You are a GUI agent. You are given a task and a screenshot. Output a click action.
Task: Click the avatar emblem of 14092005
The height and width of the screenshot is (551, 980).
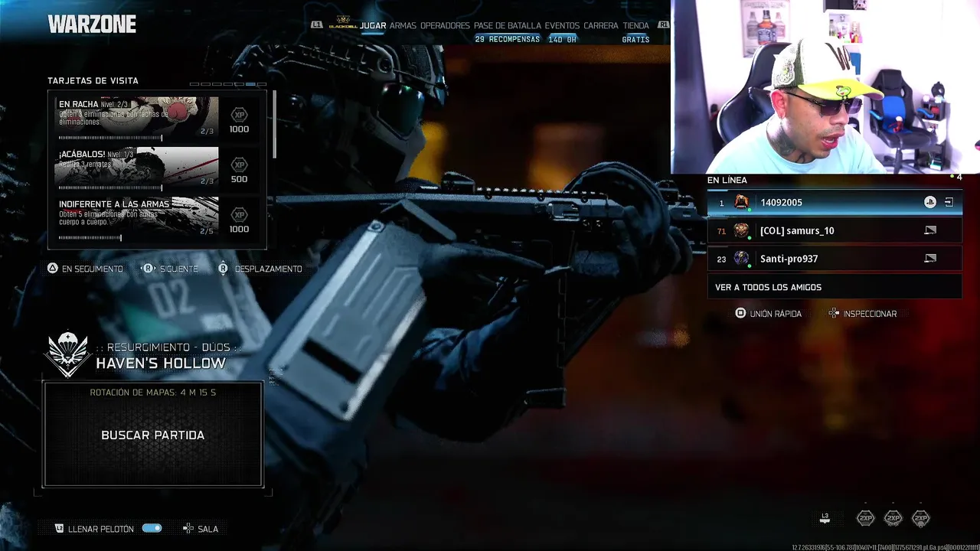click(x=741, y=202)
